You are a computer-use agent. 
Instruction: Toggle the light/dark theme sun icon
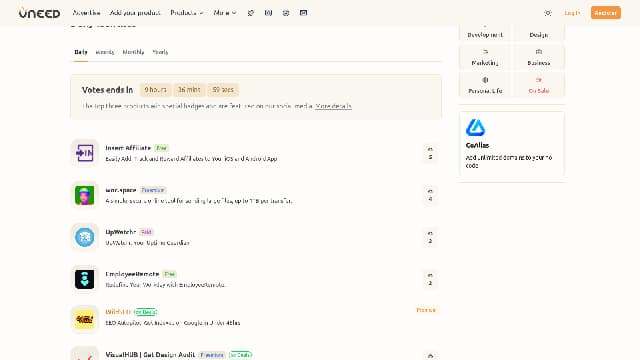[x=548, y=13]
